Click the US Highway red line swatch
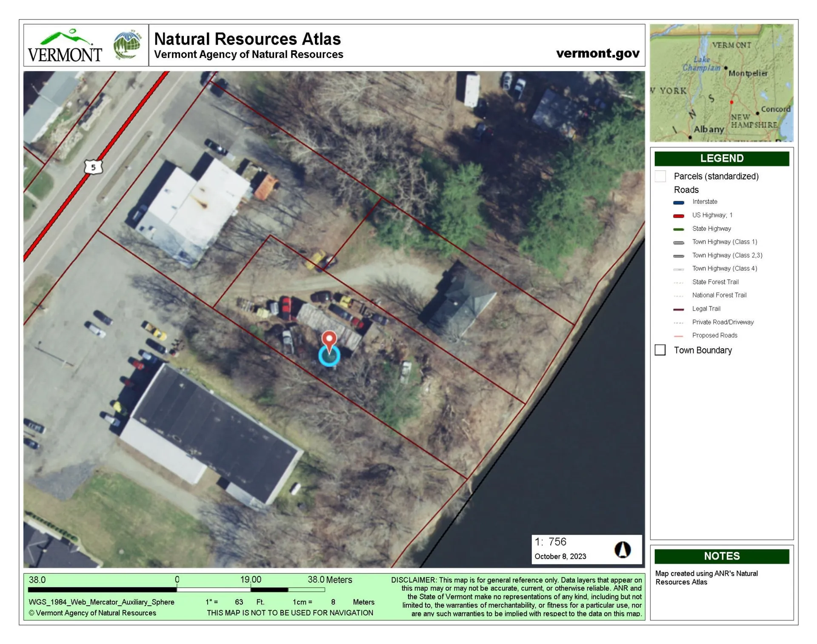817x644 pixels. tap(678, 216)
